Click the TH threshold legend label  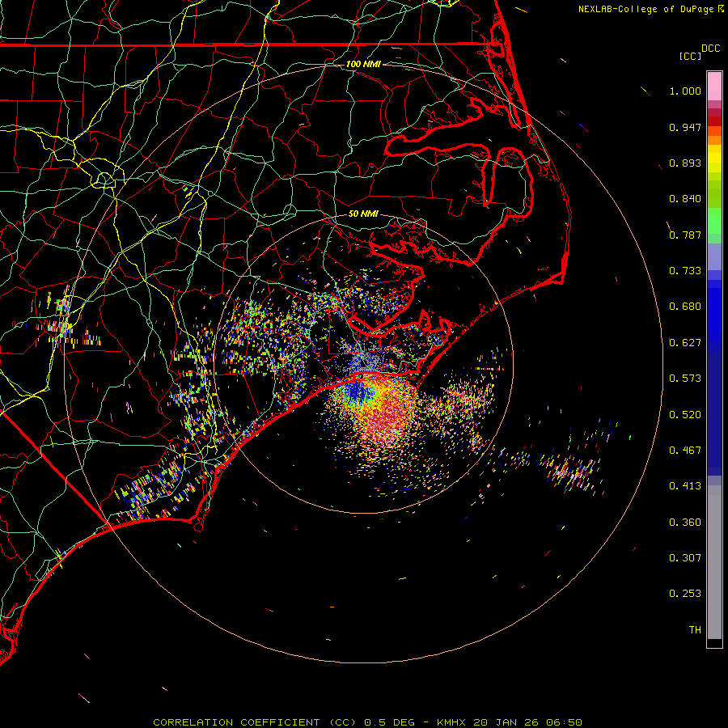pos(695,630)
